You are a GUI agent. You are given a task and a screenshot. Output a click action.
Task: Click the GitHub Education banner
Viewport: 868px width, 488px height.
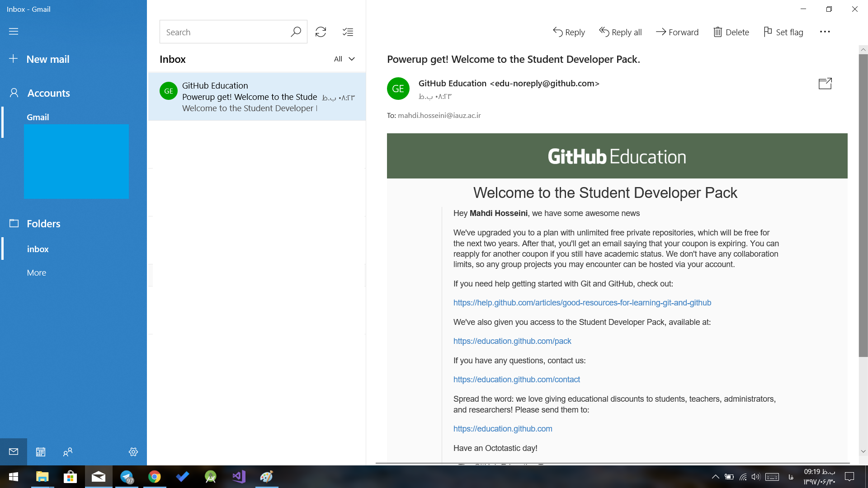pyautogui.click(x=617, y=156)
